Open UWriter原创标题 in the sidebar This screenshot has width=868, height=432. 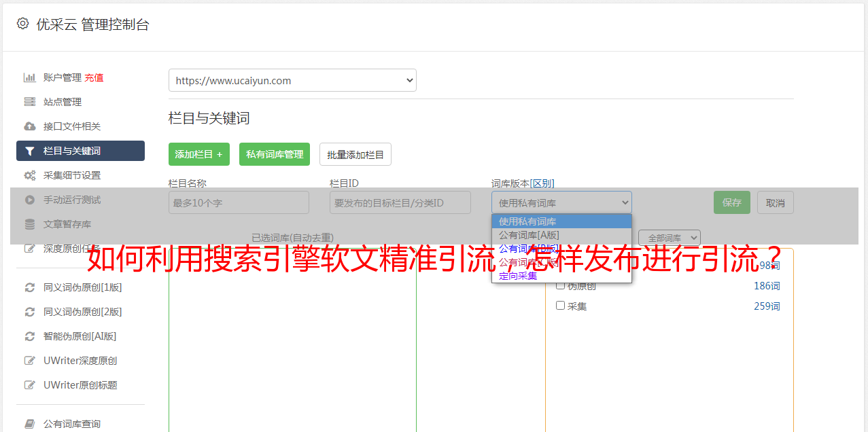click(80, 385)
